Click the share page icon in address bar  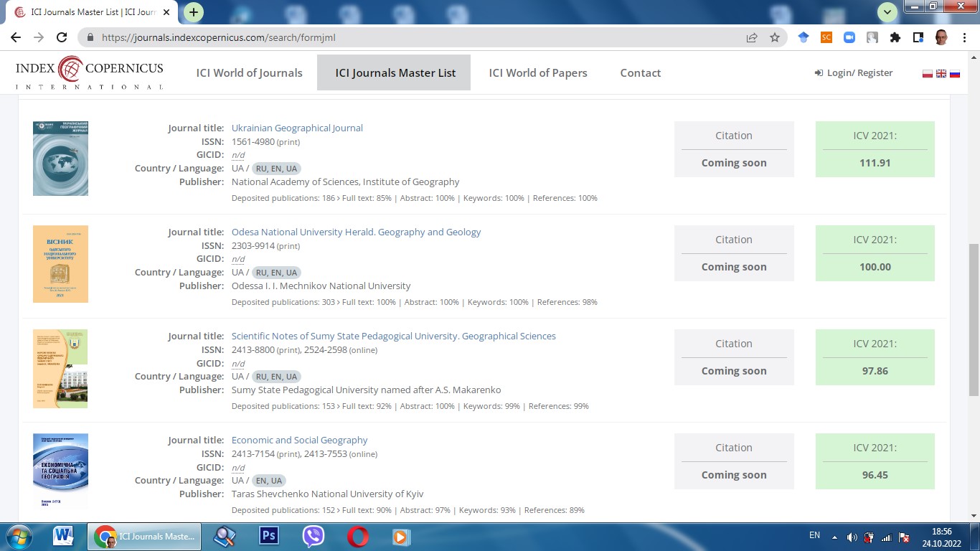(751, 37)
